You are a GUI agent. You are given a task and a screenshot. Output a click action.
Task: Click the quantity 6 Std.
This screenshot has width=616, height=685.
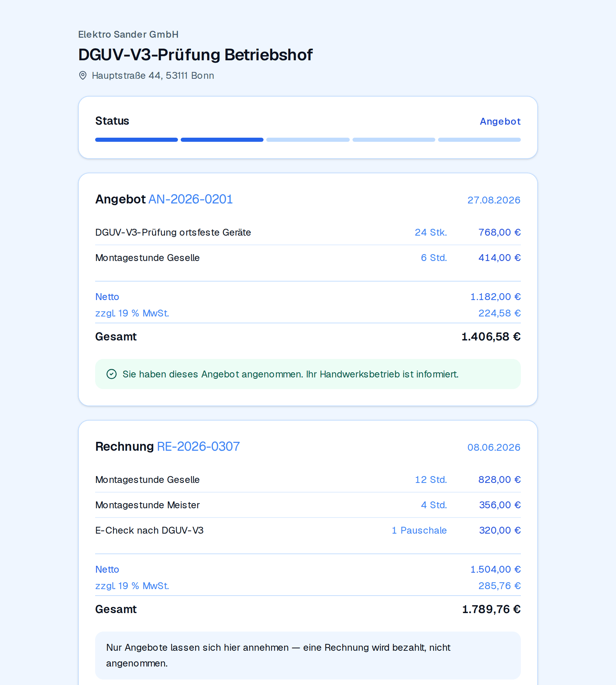tap(434, 258)
